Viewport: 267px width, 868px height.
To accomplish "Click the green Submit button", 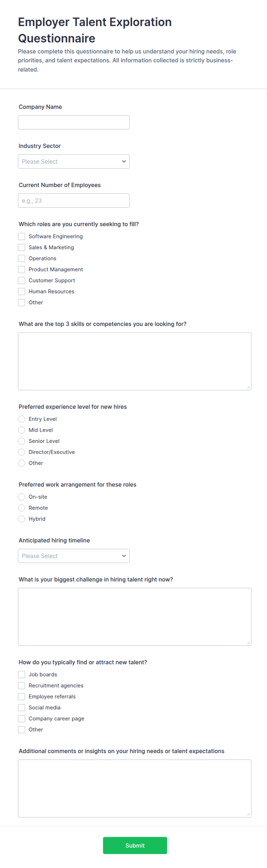I will 135,845.
